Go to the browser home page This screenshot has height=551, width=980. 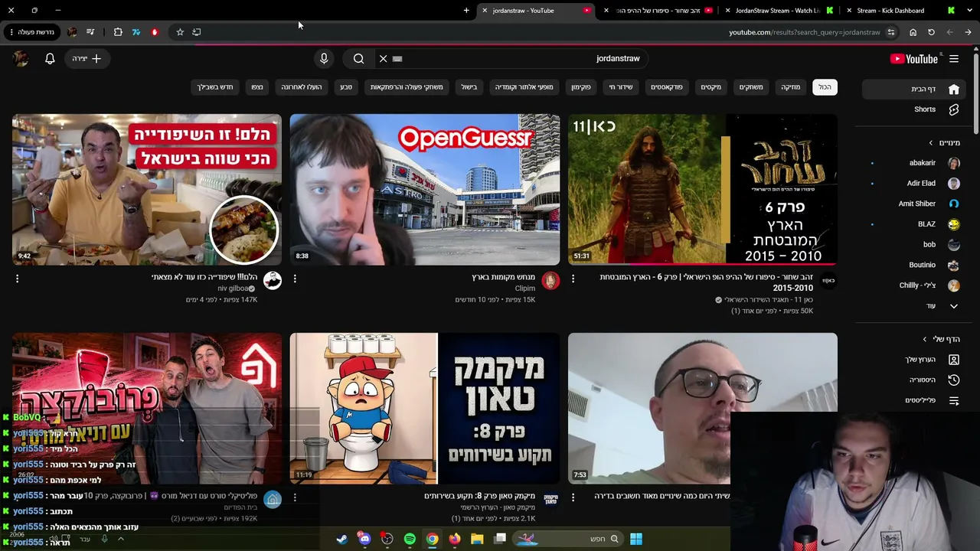click(x=913, y=32)
